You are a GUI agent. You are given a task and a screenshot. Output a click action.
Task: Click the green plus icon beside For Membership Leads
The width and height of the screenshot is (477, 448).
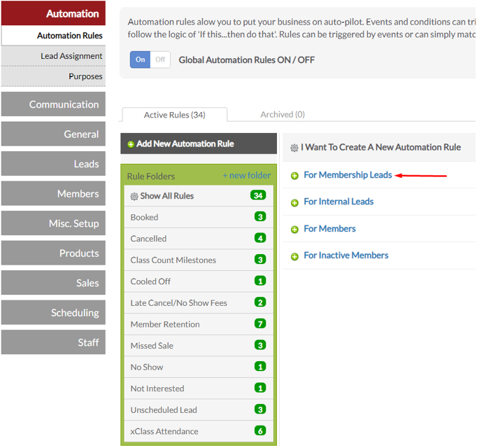point(294,176)
